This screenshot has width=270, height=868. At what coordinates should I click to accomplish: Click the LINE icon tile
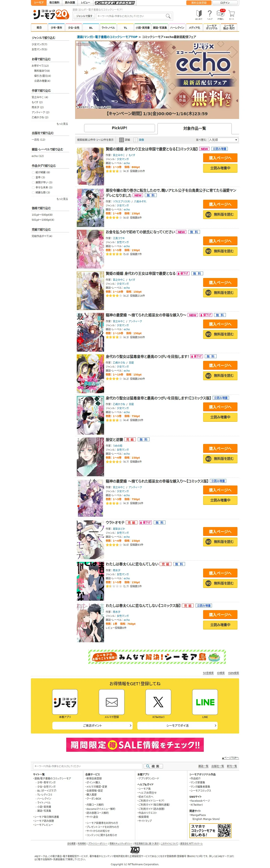(205, 702)
